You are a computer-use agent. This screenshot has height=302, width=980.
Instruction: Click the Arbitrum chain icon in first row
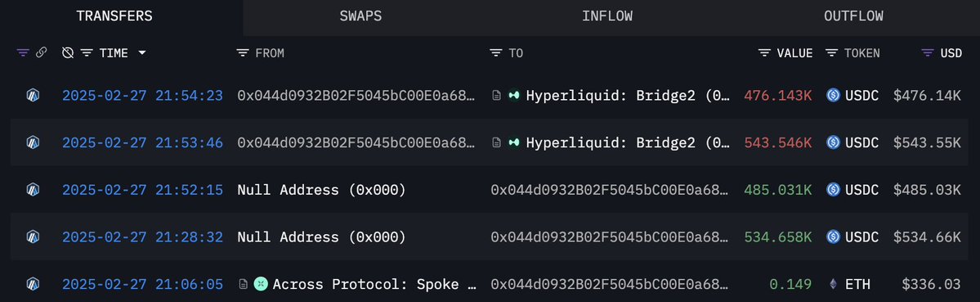pyautogui.click(x=33, y=96)
